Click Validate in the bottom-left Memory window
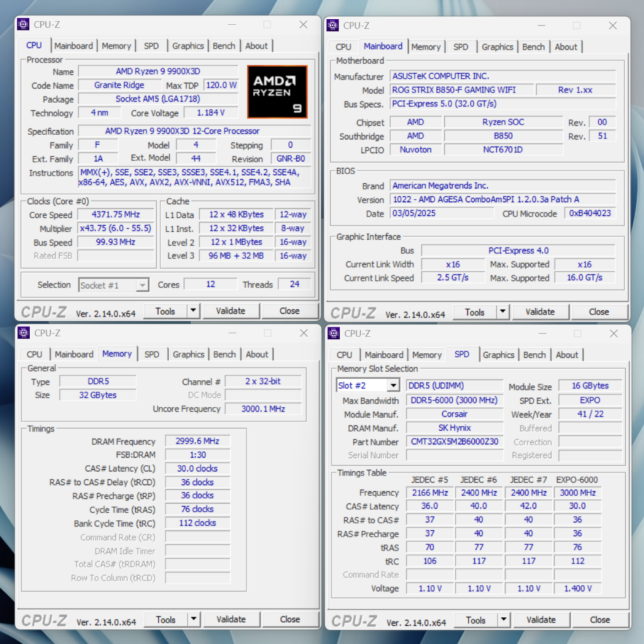644x644 pixels. [x=231, y=619]
